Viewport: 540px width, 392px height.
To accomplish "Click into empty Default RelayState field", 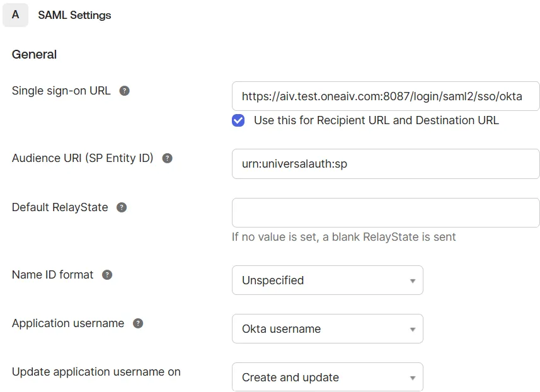I will tap(386, 212).
